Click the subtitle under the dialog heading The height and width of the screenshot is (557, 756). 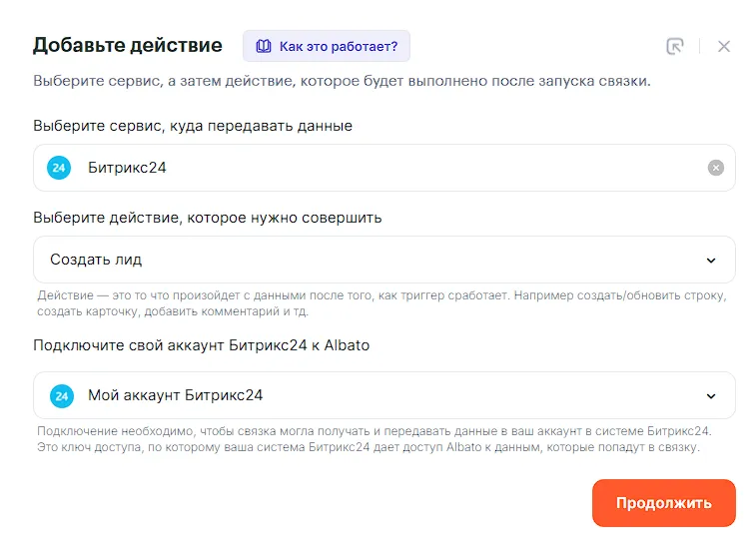click(342, 81)
